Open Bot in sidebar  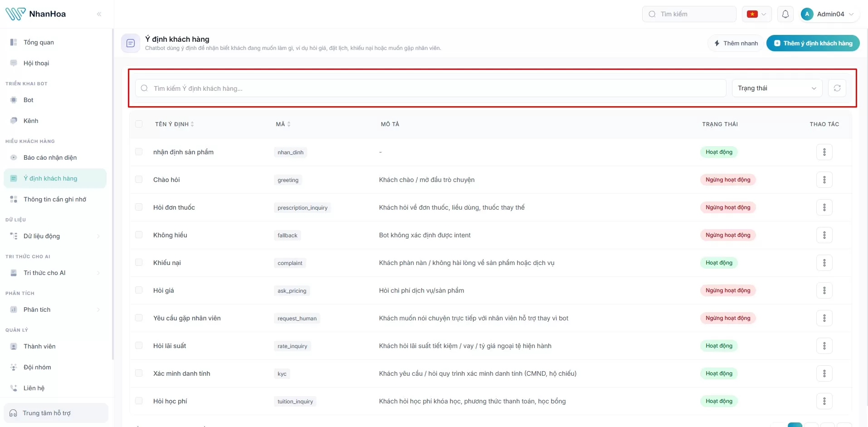click(x=55, y=100)
